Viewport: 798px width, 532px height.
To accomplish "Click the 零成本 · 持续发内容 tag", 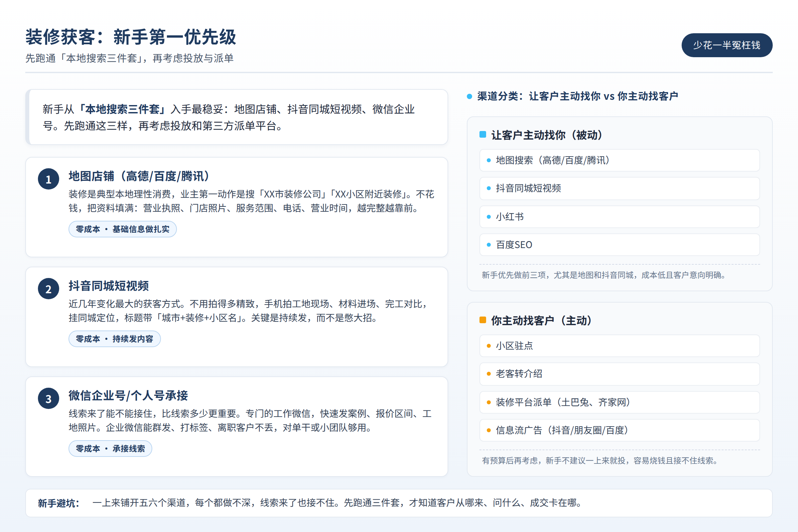I will [114, 338].
